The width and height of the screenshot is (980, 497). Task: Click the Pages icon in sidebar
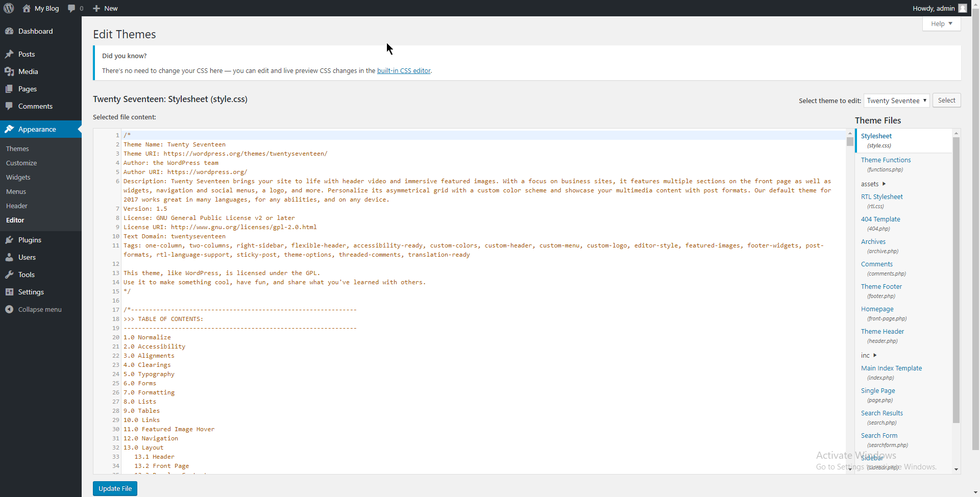pyautogui.click(x=9, y=89)
